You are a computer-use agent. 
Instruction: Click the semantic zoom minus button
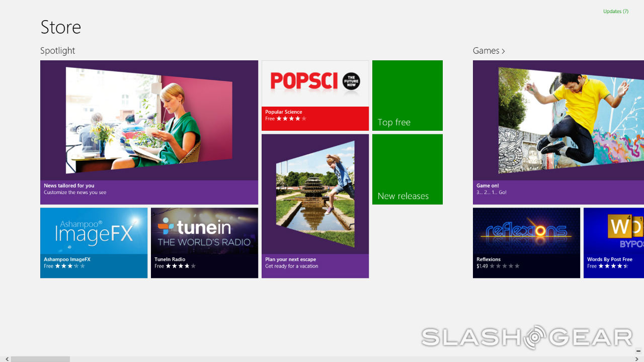(x=638, y=351)
